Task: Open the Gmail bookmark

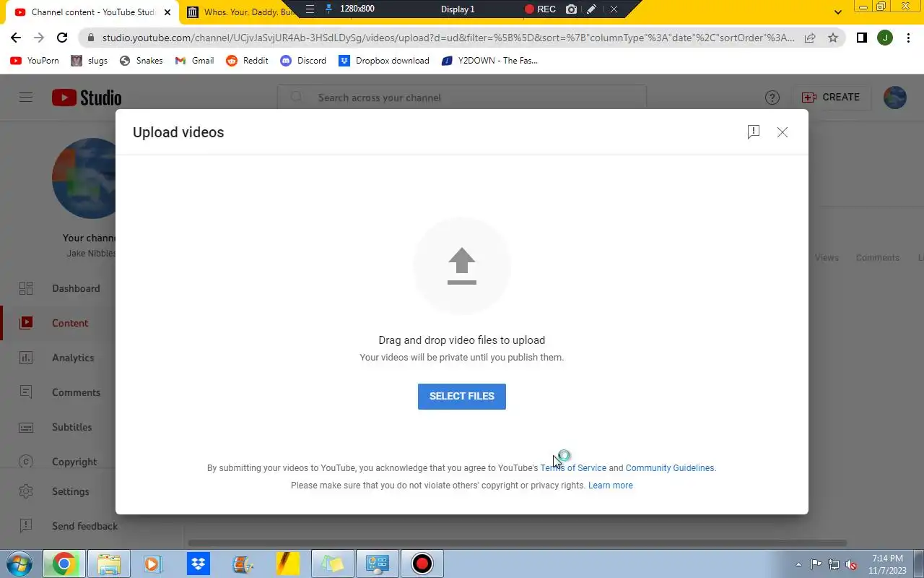Action: point(194,61)
